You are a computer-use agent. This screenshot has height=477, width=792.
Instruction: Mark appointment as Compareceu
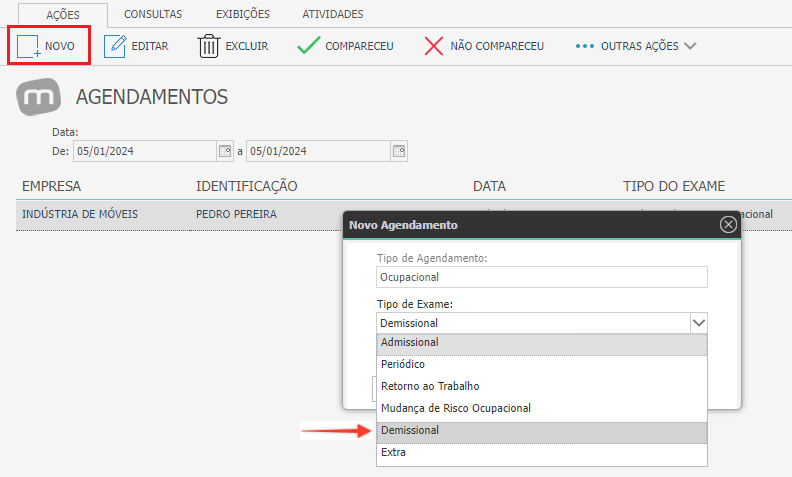345,46
